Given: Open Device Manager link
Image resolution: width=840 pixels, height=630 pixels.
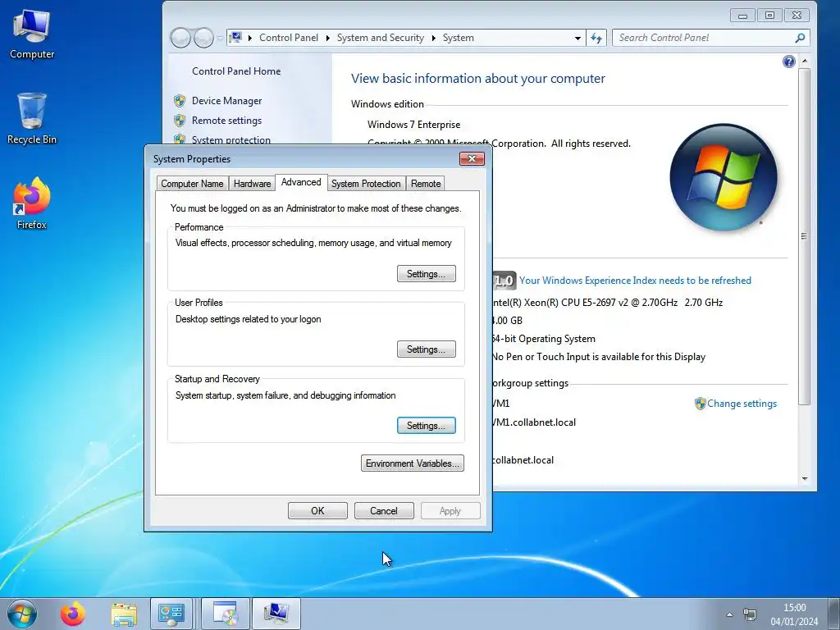Looking at the screenshot, I should 226,101.
